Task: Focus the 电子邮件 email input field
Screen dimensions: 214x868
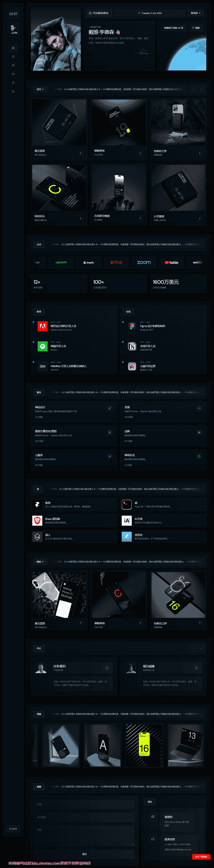Action: click(84, 817)
